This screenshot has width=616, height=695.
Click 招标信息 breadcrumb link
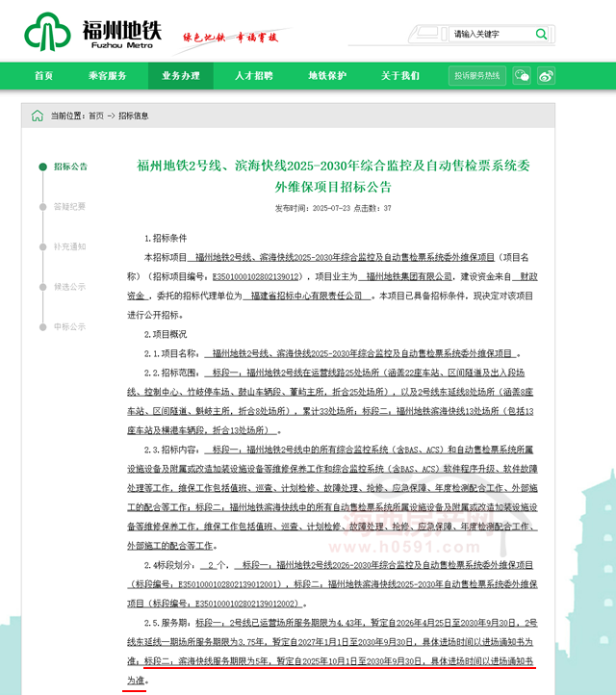pyautogui.click(x=134, y=116)
